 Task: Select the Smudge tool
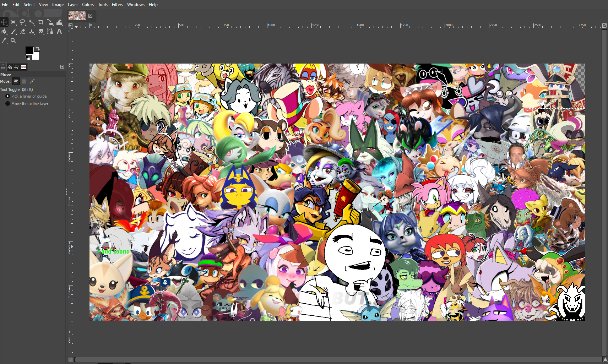click(41, 31)
